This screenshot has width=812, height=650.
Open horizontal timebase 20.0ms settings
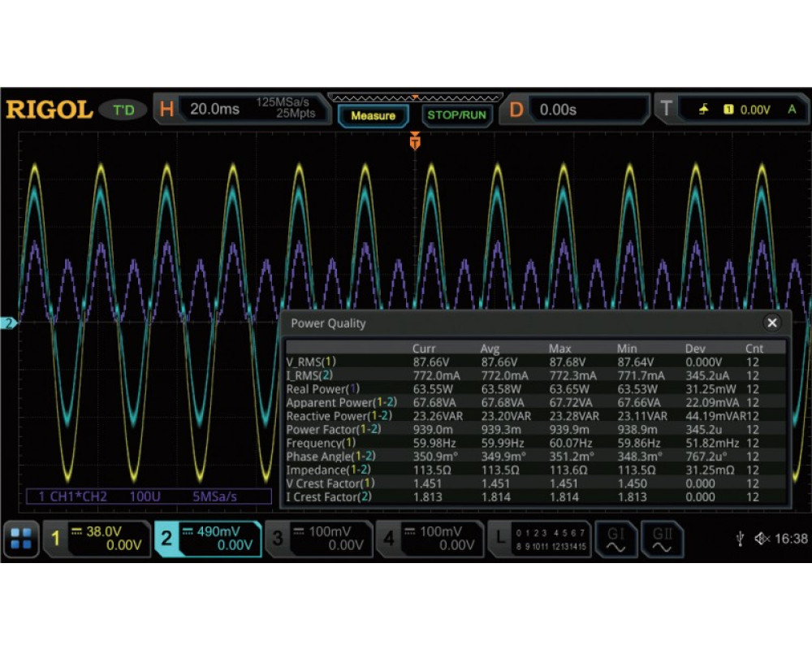click(x=244, y=110)
